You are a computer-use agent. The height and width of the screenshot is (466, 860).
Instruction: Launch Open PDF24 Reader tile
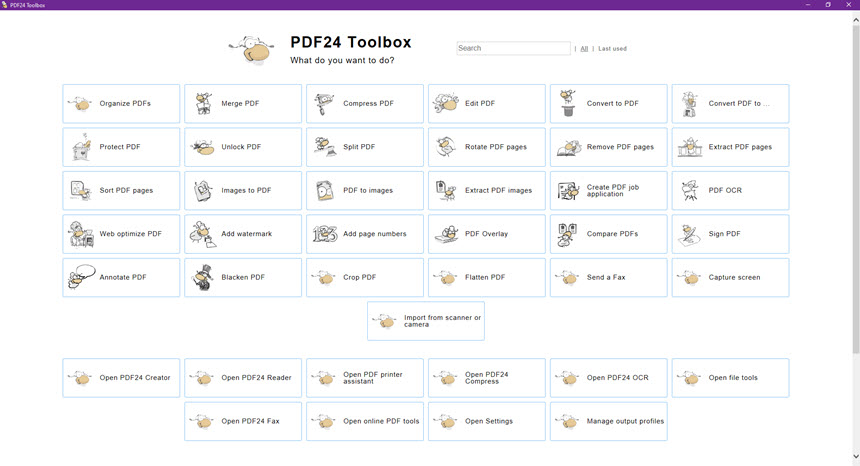coord(243,378)
